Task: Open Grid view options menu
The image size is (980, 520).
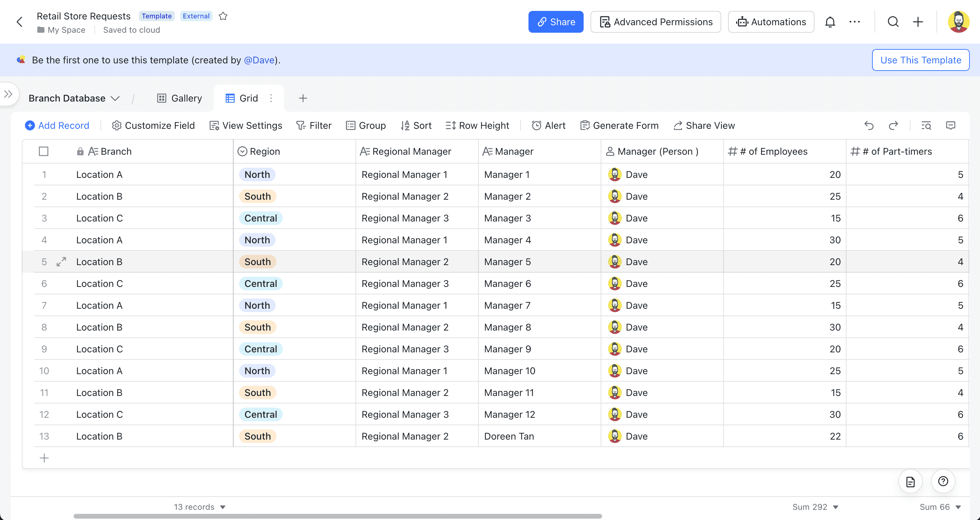Action: pos(271,98)
